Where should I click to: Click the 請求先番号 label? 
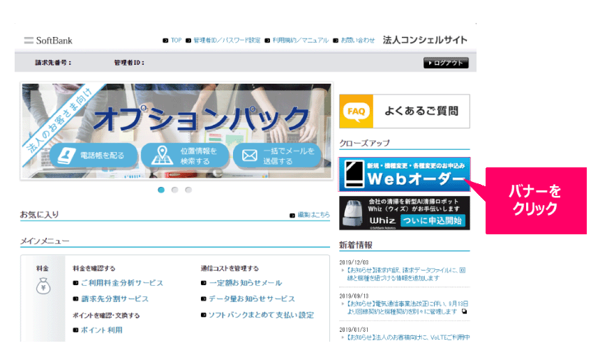coord(53,63)
